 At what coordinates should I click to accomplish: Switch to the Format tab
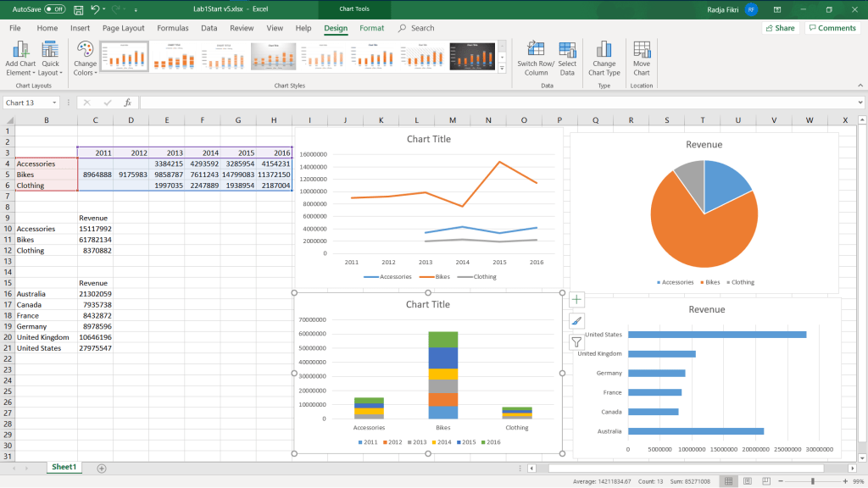(x=371, y=28)
